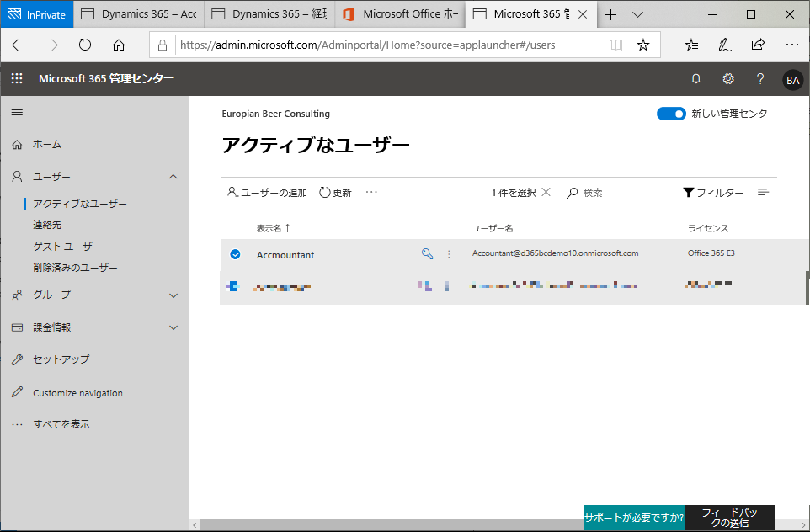This screenshot has width=810, height=532.
Task: Click the browser address bar URL
Action: (x=368, y=45)
